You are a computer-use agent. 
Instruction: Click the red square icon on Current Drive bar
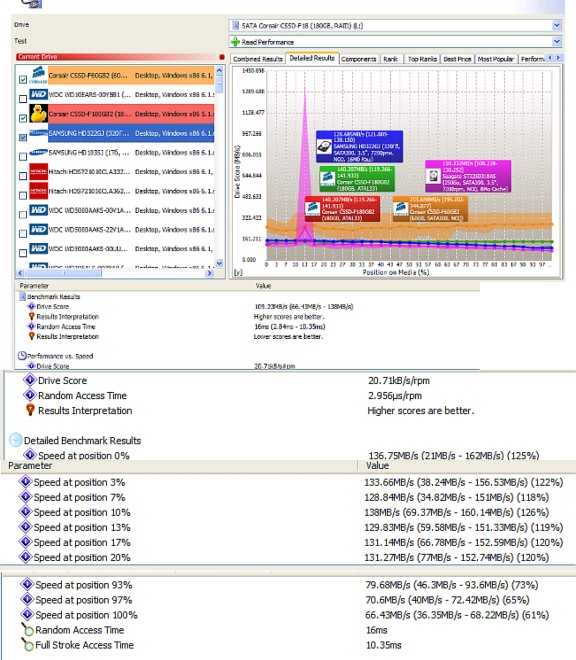coord(222,57)
